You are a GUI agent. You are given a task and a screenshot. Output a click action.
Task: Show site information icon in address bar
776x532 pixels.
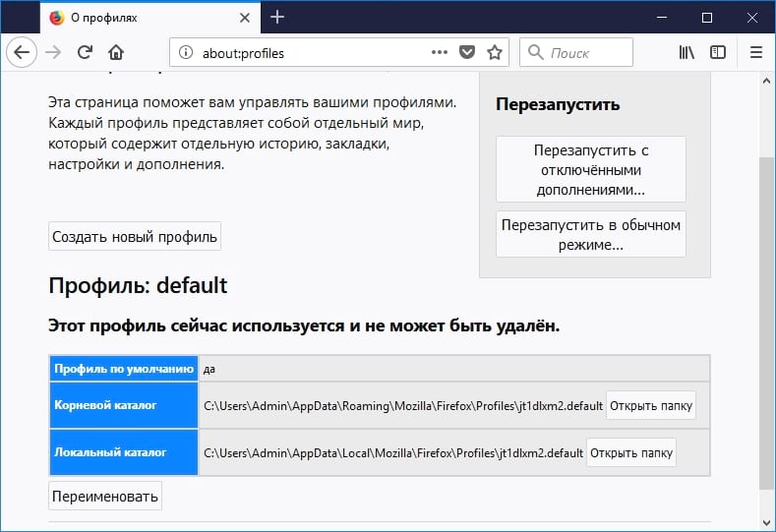coord(186,52)
